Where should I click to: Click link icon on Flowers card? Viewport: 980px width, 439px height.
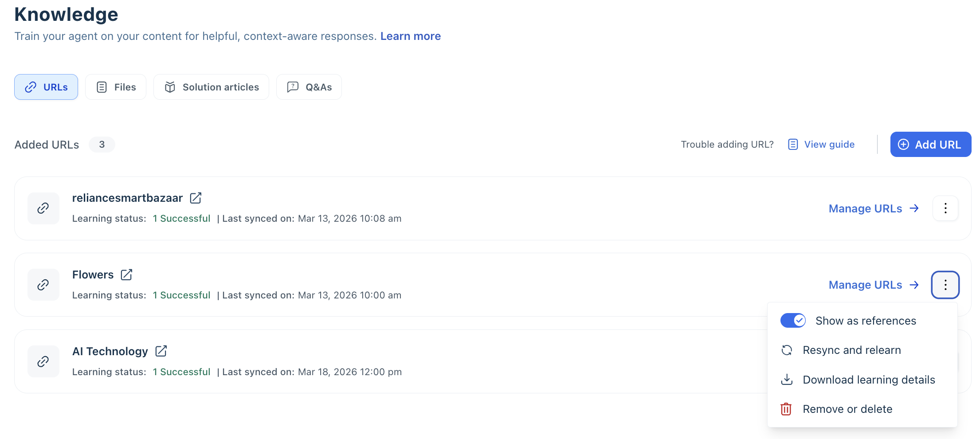pos(43,285)
